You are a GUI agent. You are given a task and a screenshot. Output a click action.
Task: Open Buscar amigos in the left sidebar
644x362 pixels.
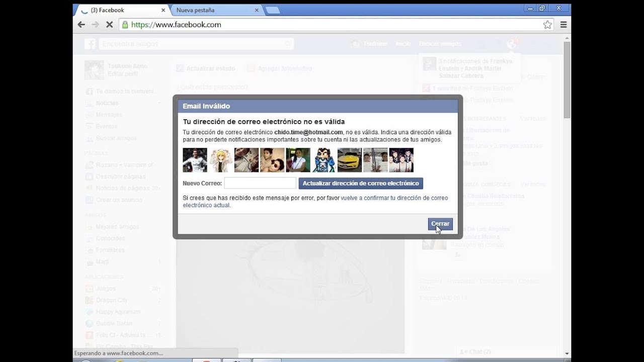point(116,138)
